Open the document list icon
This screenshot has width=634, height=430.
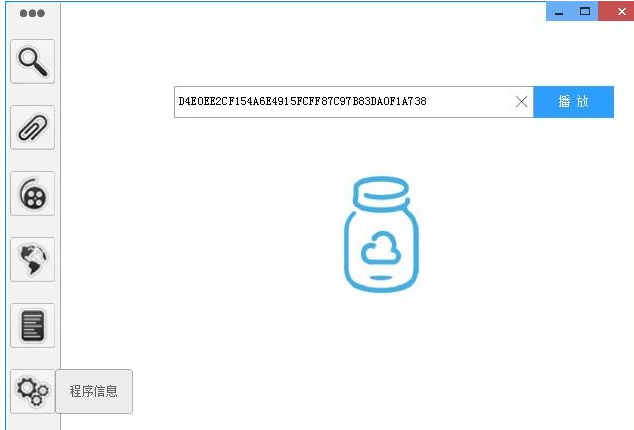[32, 325]
